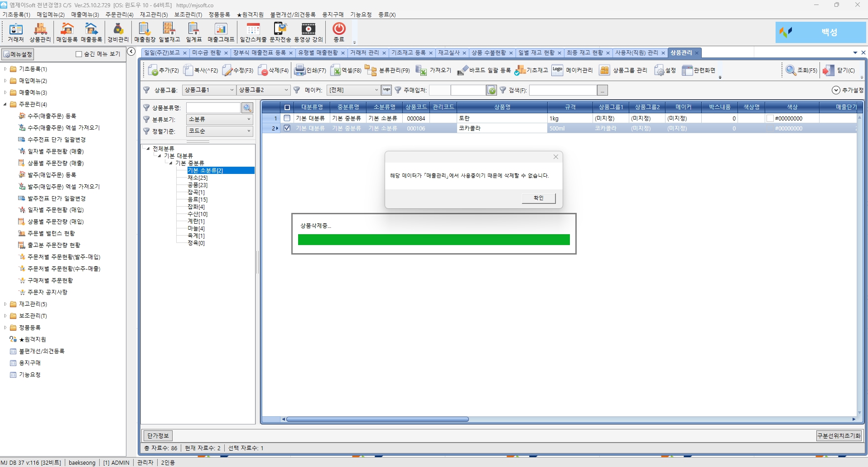Uncheck the 코카콜라 row checkbox
868x467 pixels.
(x=287, y=128)
